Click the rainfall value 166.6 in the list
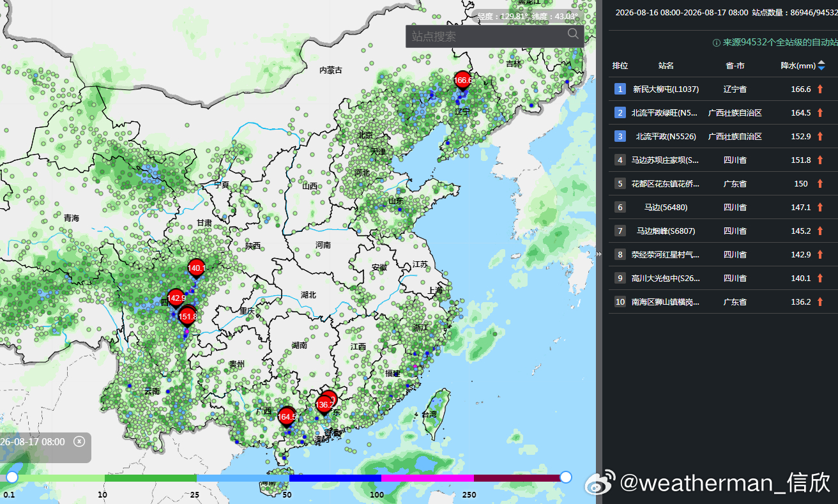This screenshot has width=838, height=504. tap(801, 89)
